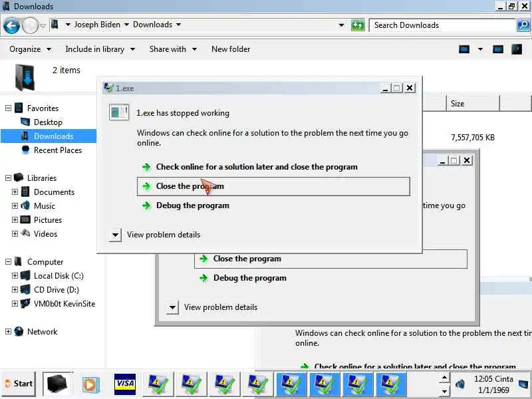The height and width of the screenshot is (399, 532).
Task: Choose Close the program in background error dialog
Action: (x=331, y=259)
